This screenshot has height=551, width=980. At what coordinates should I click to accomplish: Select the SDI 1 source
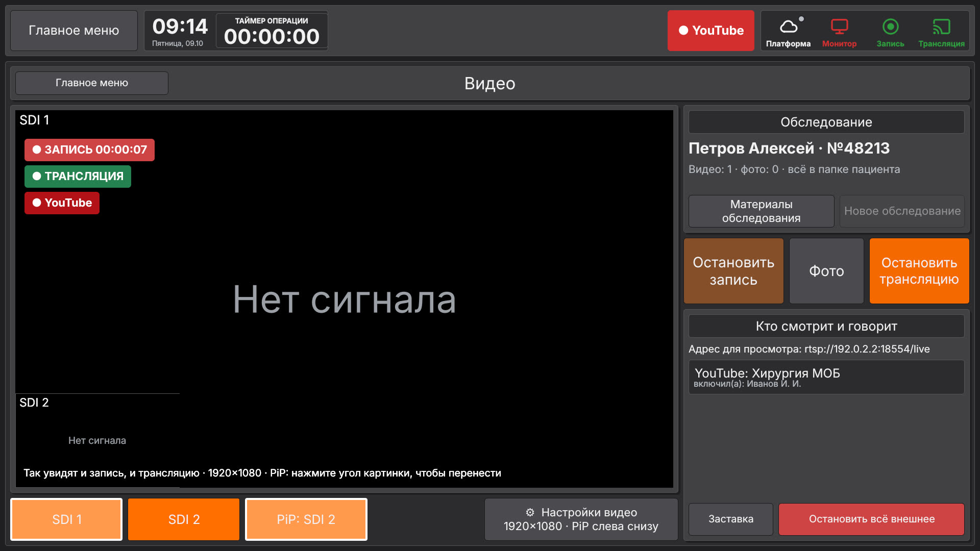[66, 519]
